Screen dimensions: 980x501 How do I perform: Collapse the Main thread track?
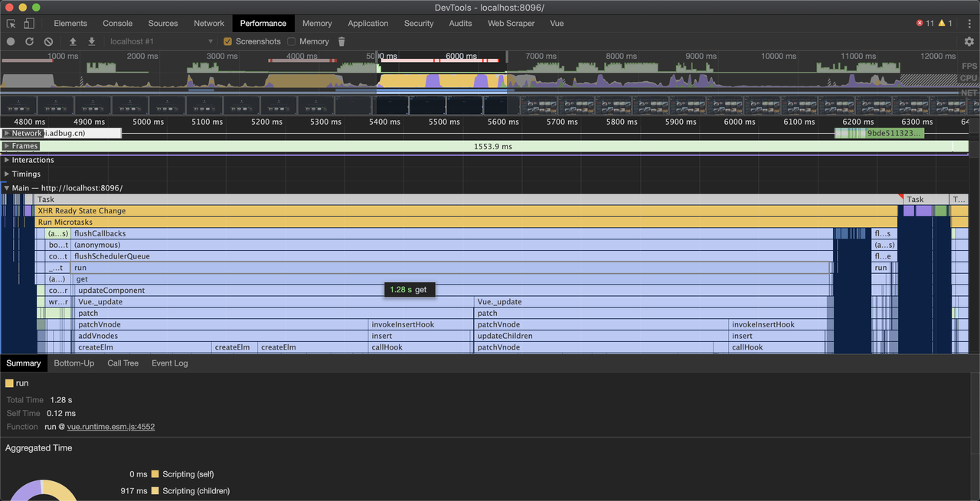[7, 187]
